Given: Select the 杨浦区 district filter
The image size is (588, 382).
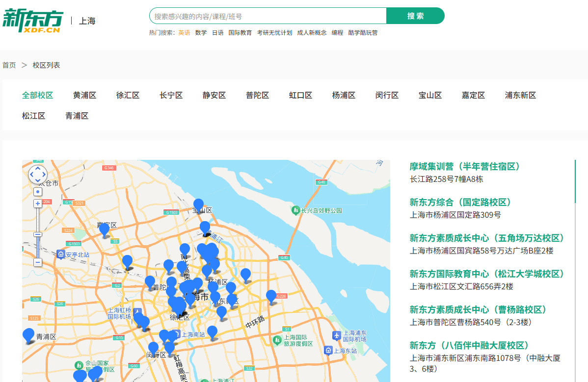Looking at the screenshot, I should (x=344, y=95).
